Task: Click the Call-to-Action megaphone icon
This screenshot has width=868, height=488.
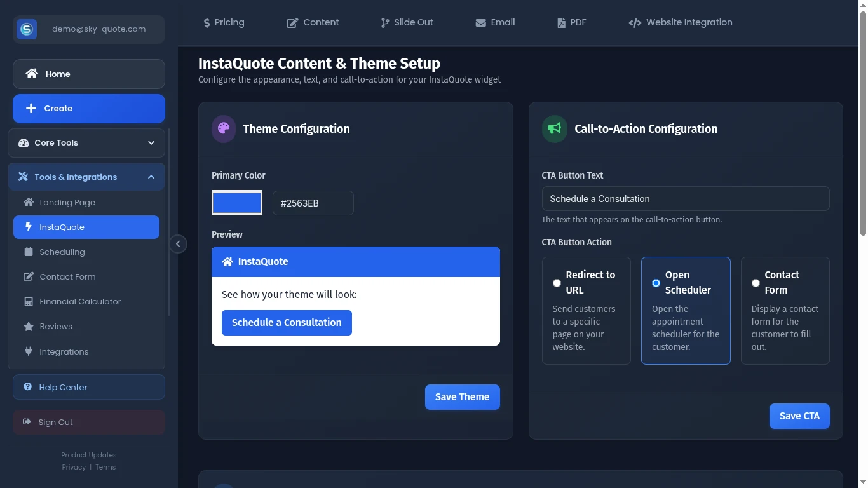Action: click(554, 128)
